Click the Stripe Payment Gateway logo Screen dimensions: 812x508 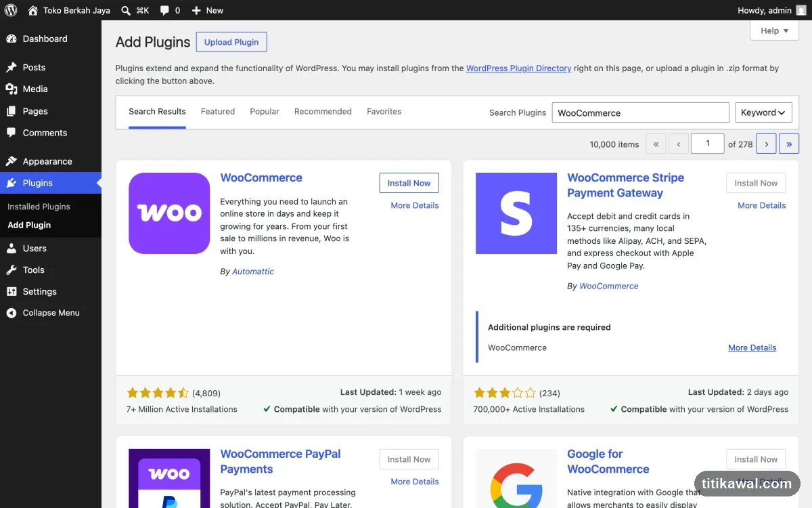pos(516,213)
